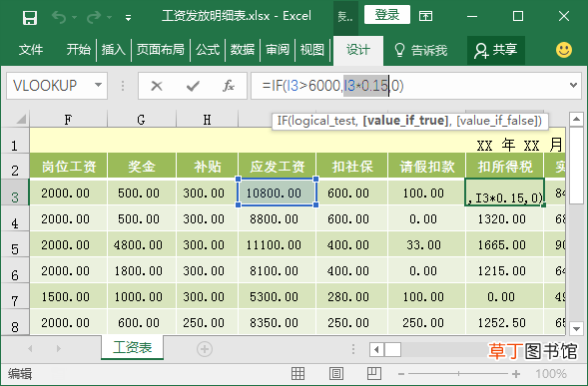Expand the formula bar with the chevron
The width and height of the screenshot is (588, 386).
click(573, 86)
